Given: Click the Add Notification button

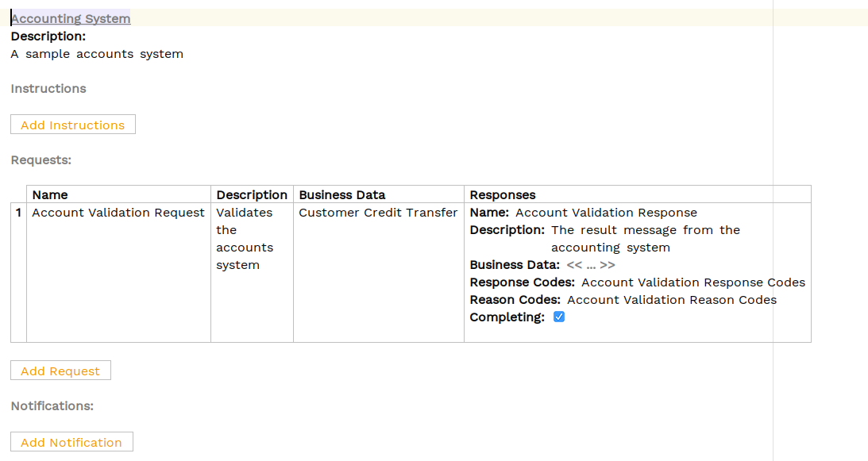Looking at the screenshot, I should click(x=71, y=442).
